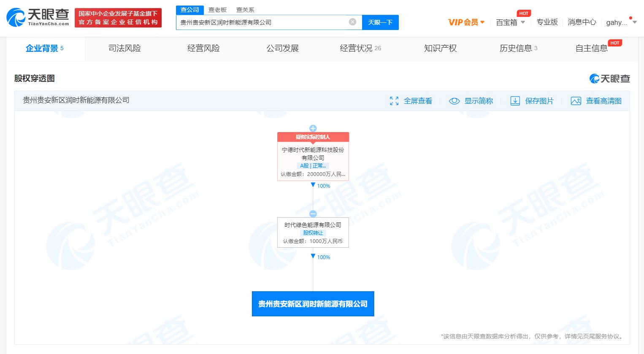
Task: Clear the search box with the X icon
Action: tap(352, 22)
